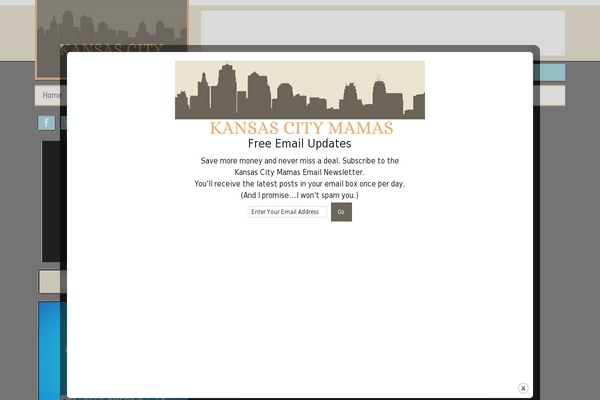Click the '(And I promise...I won't spam you.)' text

coord(300,195)
